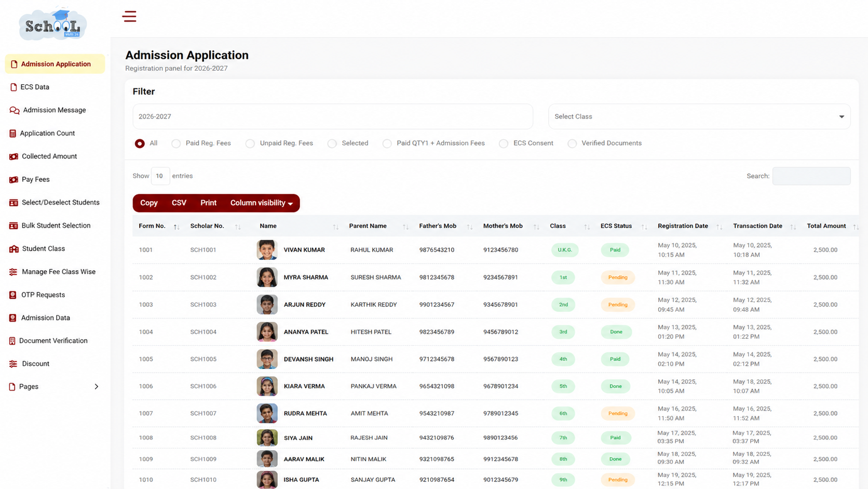Click the Application Count calculator icon
This screenshot has height=489, width=868.
tap(13, 134)
